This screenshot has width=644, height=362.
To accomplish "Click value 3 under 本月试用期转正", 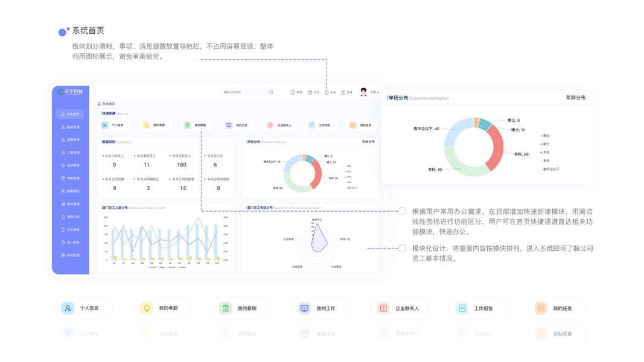I will point(148,188).
